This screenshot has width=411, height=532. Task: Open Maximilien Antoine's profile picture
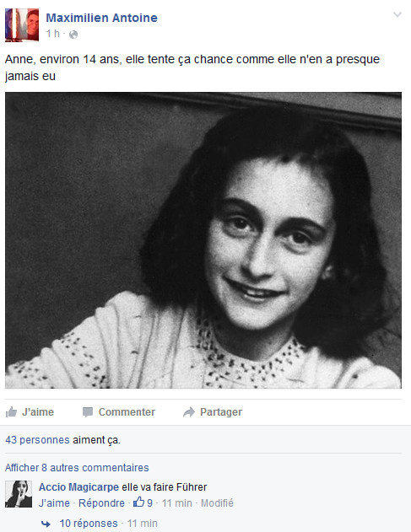[22, 25]
